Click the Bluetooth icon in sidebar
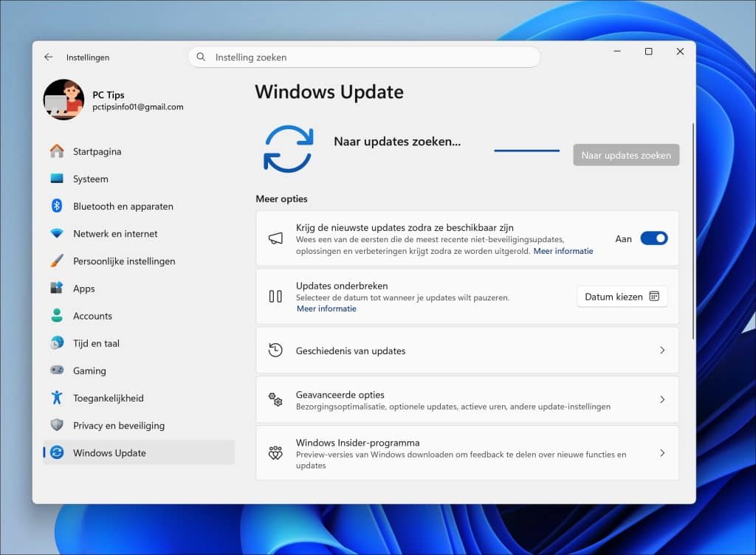The height and width of the screenshot is (555, 756). click(x=57, y=206)
